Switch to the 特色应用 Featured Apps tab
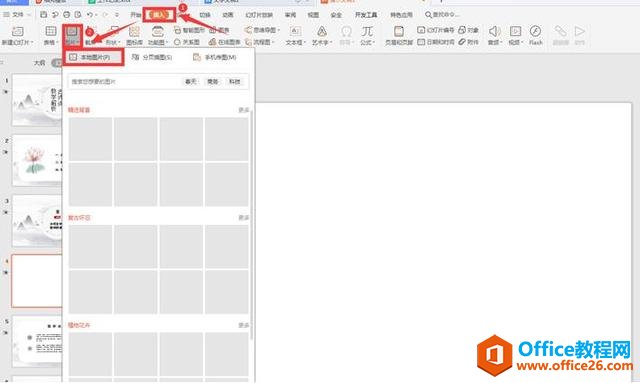The width and height of the screenshot is (640, 383). click(401, 15)
